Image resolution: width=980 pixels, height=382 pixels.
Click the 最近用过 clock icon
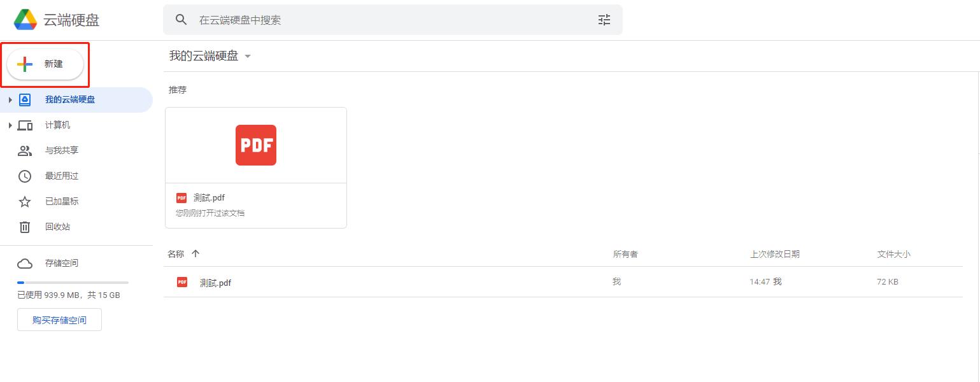(24, 176)
